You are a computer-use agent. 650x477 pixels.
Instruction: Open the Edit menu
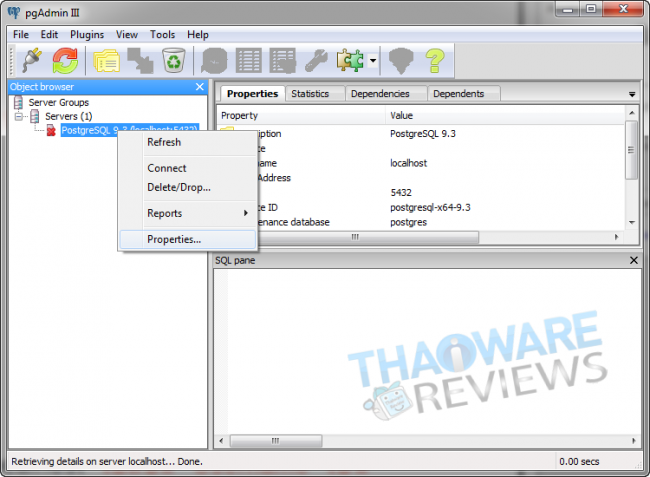[49, 35]
